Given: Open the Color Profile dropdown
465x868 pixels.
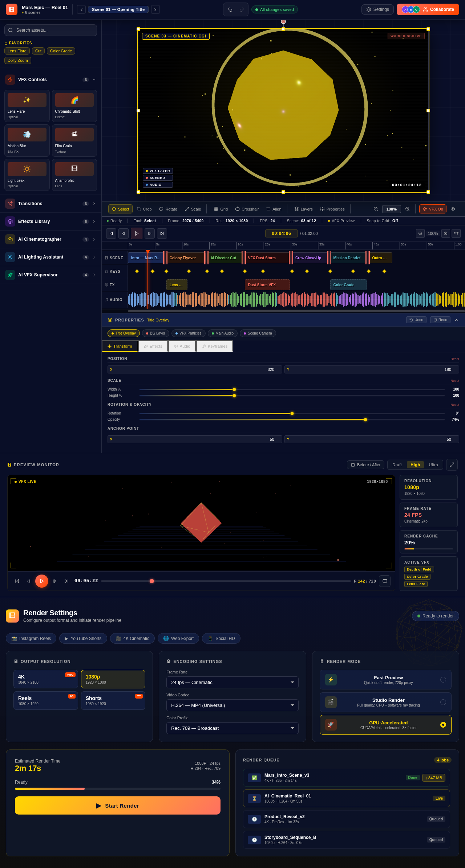Looking at the screenshot, I should 232,728.
